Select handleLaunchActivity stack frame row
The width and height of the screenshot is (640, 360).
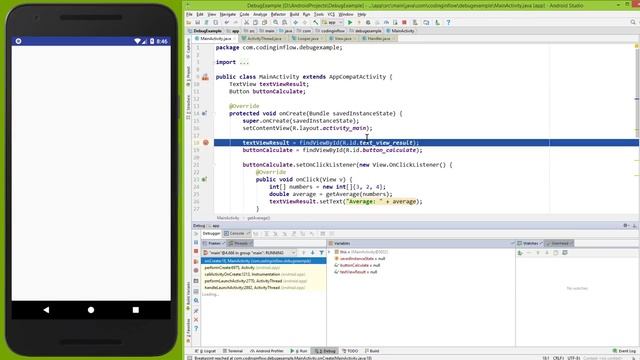tap(264, 288)
